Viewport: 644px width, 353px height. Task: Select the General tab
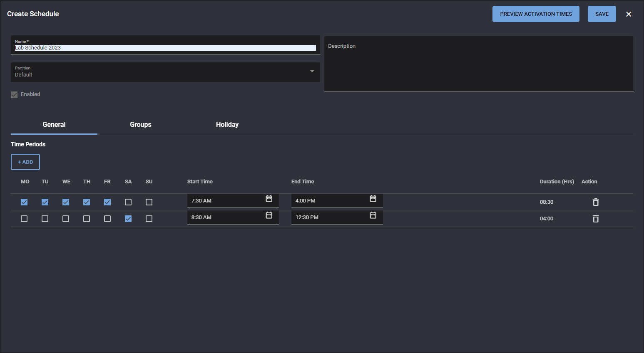(54, 125)
